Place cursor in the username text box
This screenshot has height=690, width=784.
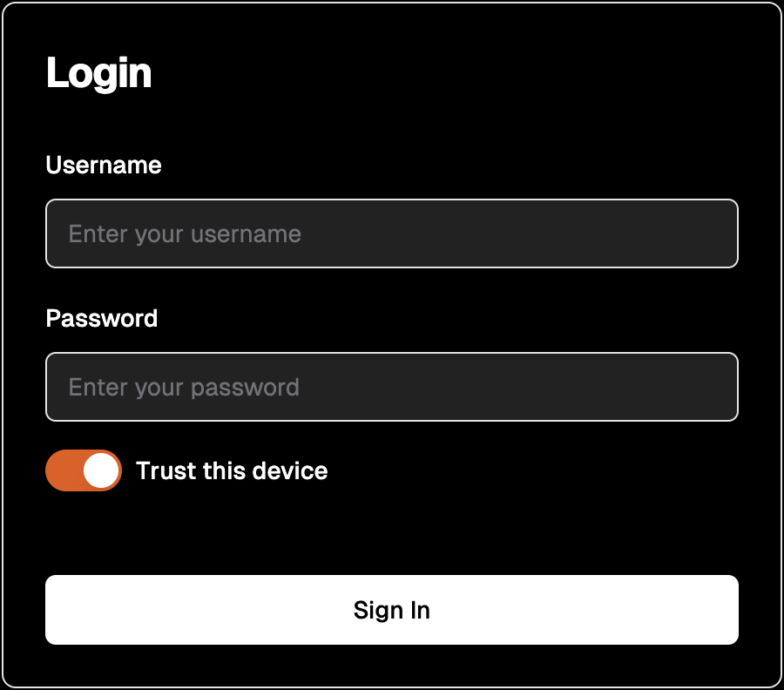click(x=391, y=233)
